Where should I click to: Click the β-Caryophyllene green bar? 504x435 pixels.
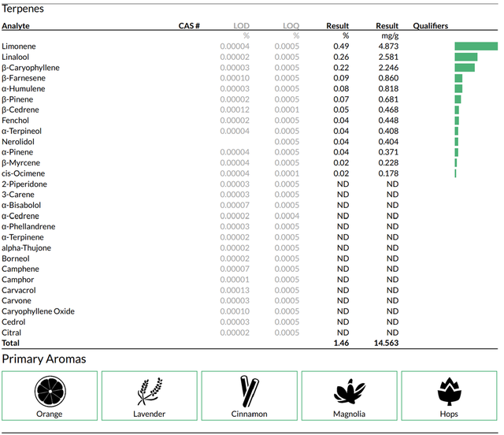point(465,68)
